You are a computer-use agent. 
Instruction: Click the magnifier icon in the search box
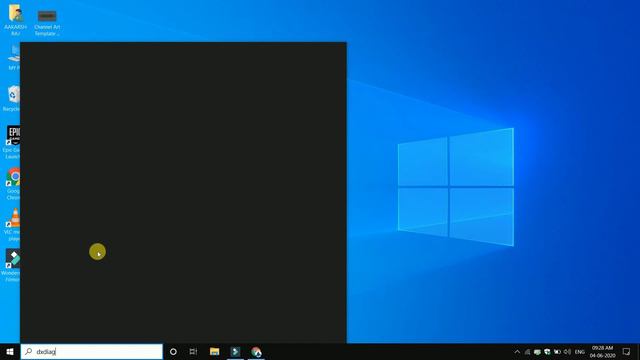click(29, 351)
